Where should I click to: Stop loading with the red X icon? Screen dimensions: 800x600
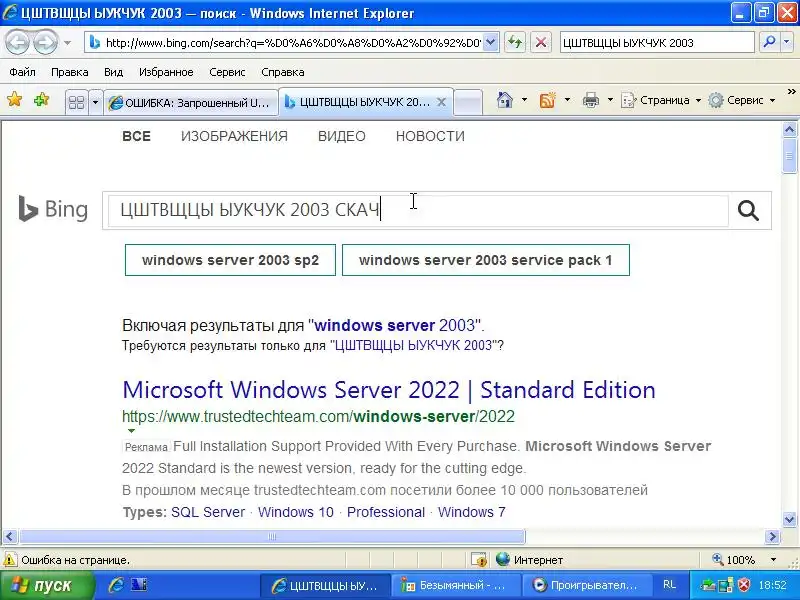(541, 43)
